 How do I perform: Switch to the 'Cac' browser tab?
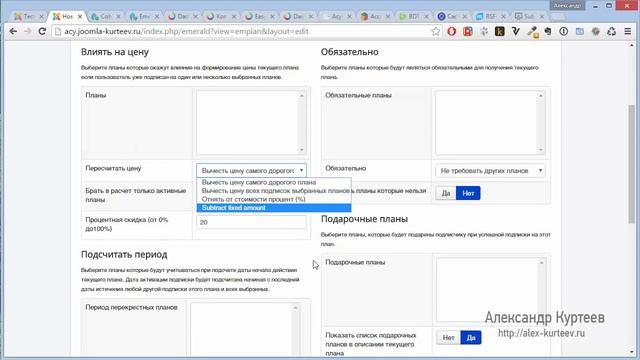452,16
